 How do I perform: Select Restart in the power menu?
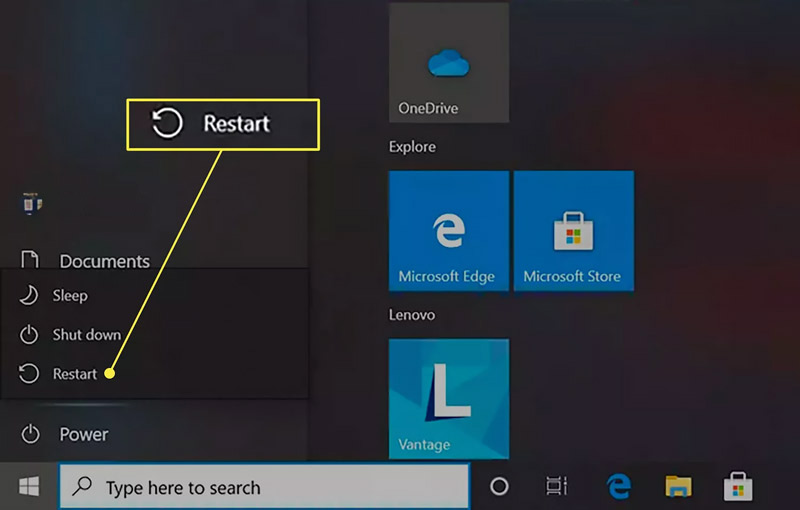click(x=155, y=374)
